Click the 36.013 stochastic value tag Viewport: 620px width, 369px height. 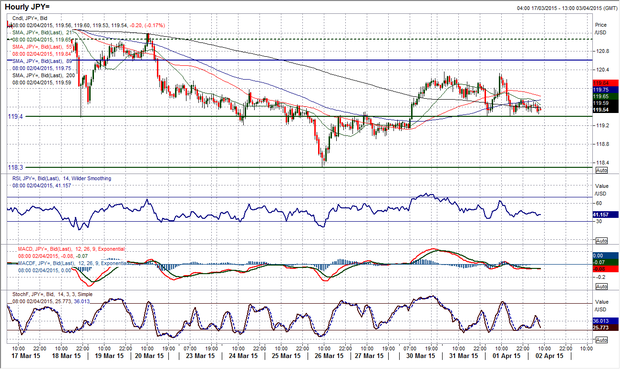(x=605, y=321)
